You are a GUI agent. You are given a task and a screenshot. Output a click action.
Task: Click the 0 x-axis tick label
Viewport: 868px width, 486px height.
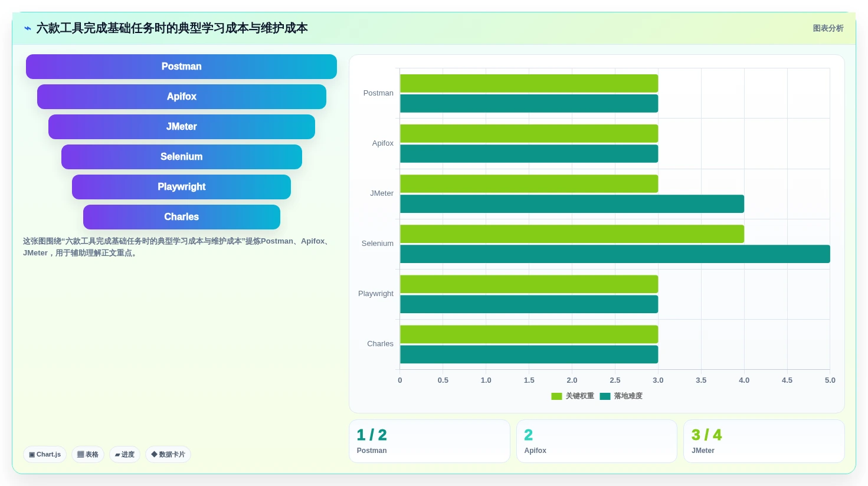tap(400, 380)
